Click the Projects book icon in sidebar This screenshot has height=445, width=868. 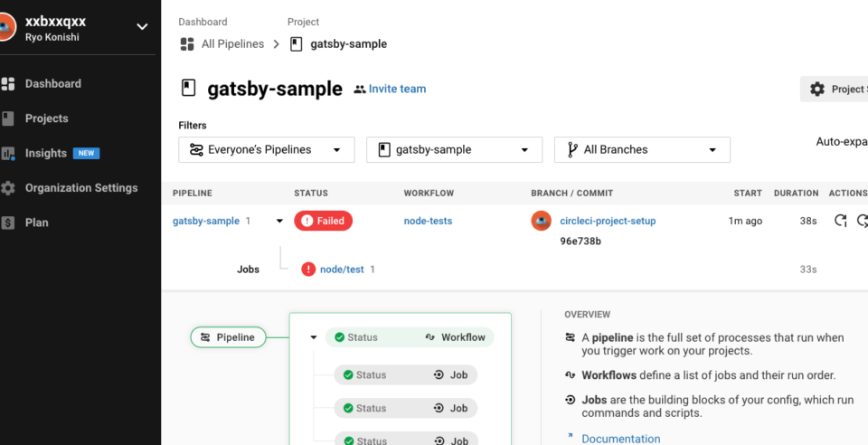click(x=8, y=118)
